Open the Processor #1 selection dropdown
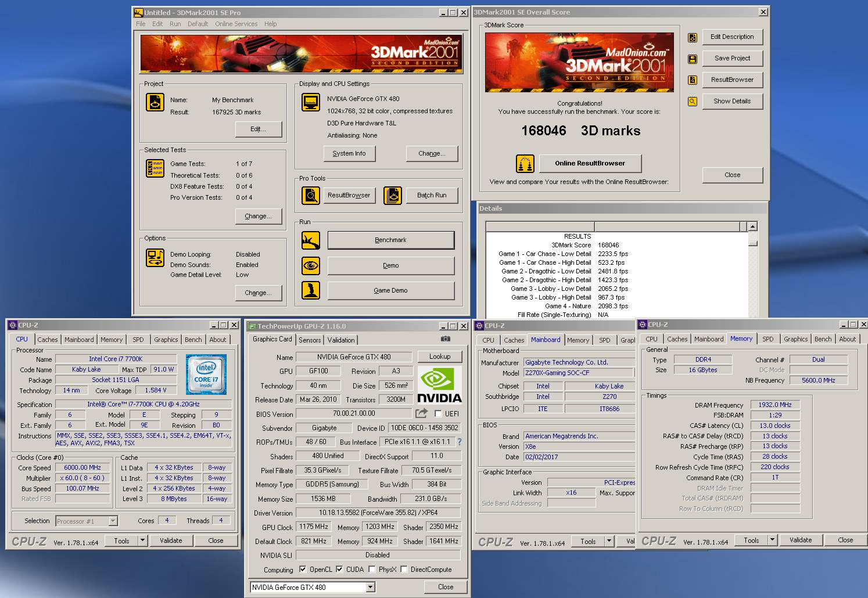 coord(113,521)
